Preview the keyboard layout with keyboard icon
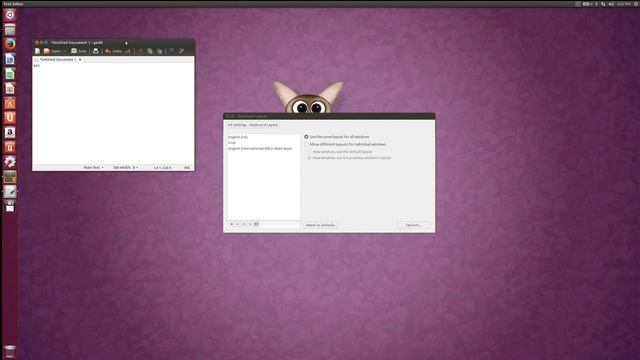The height and width of the screenshot is (360, 640). pyautogui.click(x=256, y=224)
